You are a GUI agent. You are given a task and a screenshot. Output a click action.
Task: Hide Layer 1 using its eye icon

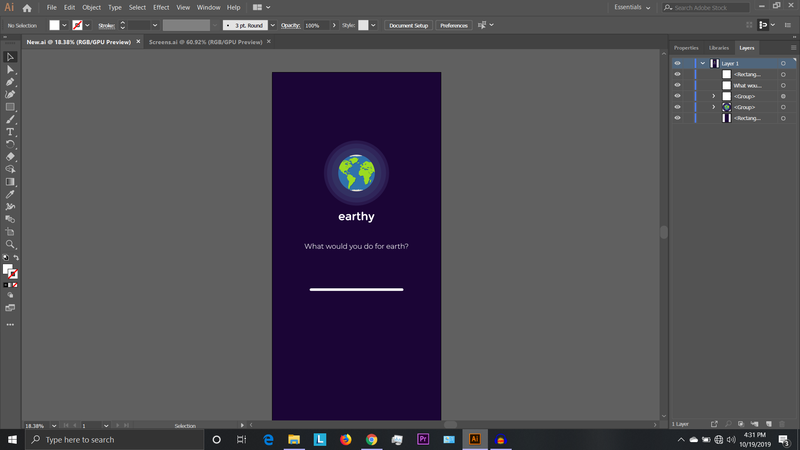coord(677,63)
